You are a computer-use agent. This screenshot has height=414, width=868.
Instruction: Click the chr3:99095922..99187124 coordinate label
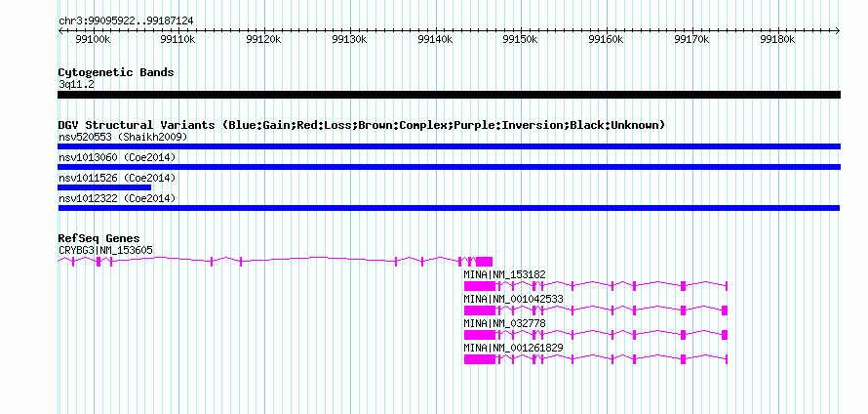click(126, 21)
